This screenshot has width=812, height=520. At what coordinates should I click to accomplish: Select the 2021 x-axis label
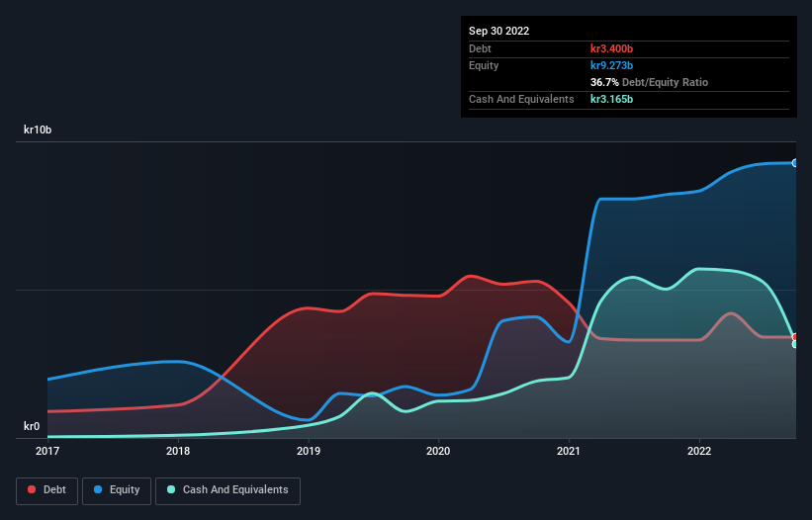point(569,451)
